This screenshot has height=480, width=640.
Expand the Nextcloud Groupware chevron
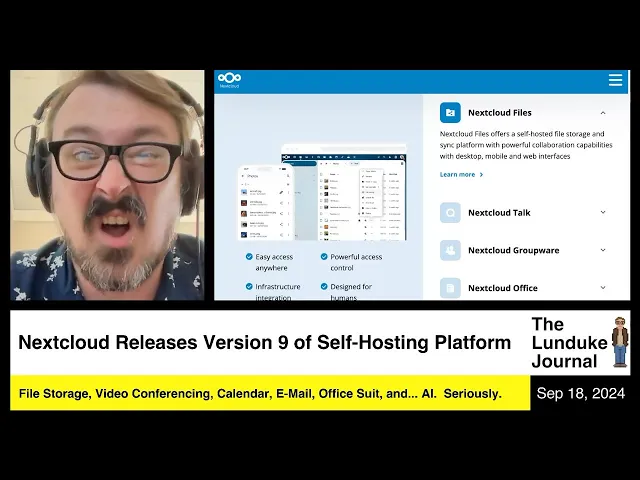point(603,250)
